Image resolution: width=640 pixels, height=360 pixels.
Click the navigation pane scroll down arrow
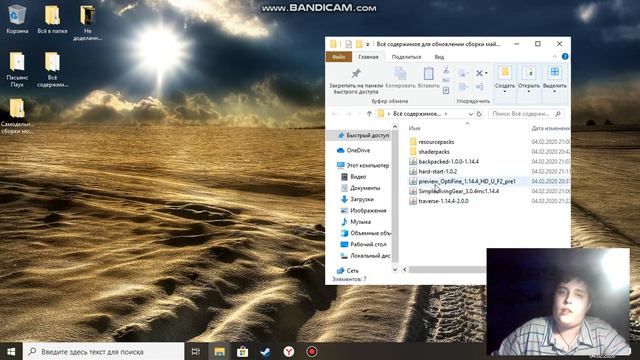click(x=395, y=269)
